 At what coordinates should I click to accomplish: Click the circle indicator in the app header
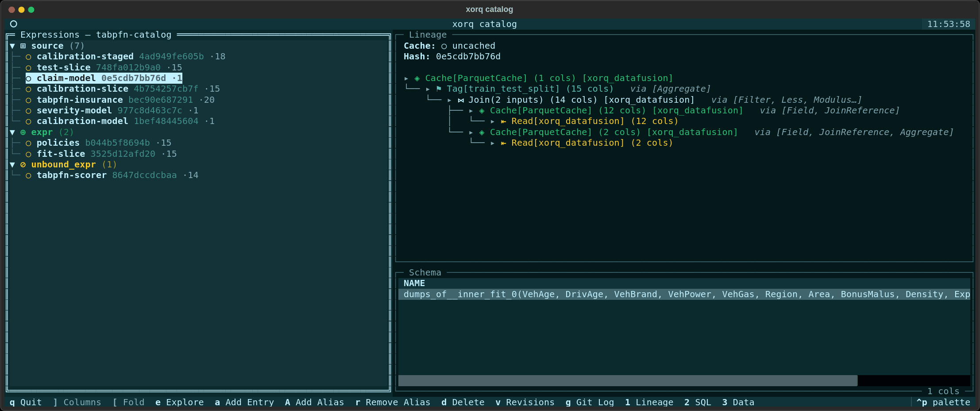click(14, 24)
